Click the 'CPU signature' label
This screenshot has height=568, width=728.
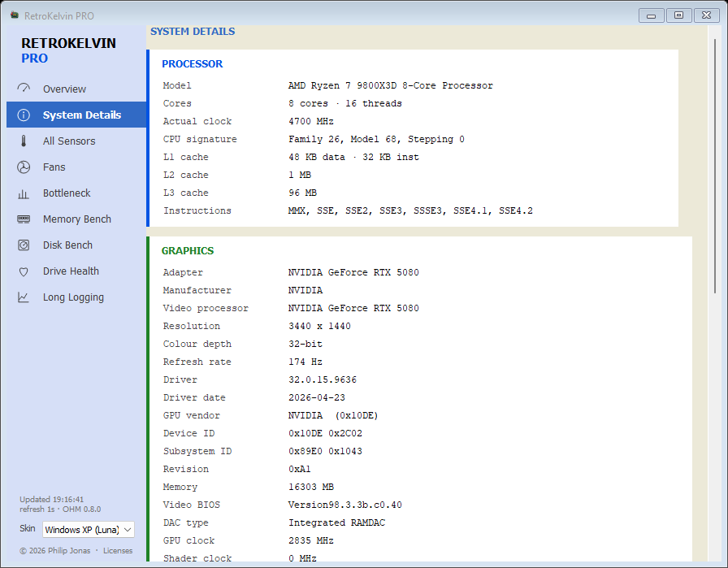200,139
